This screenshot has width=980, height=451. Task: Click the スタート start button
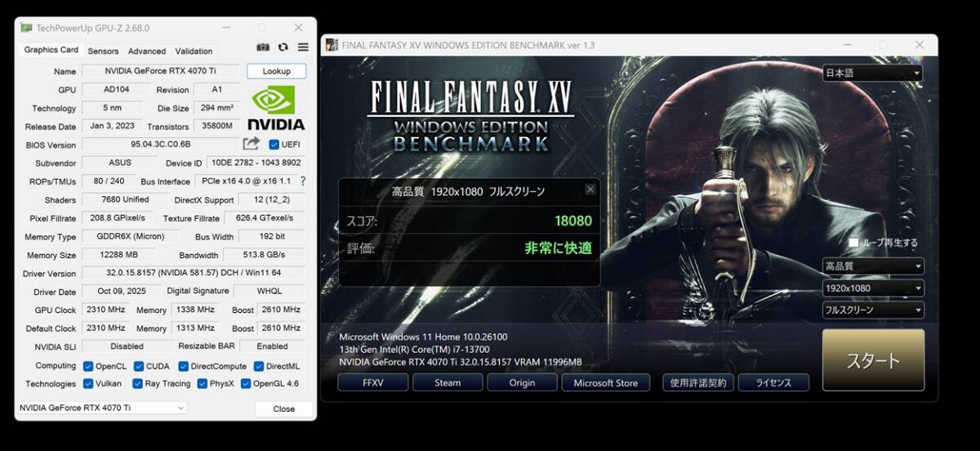873,360
